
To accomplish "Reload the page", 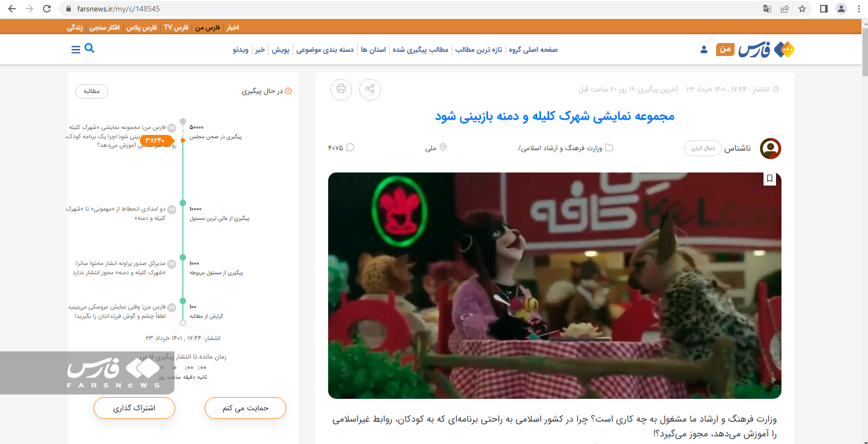I will 47,9.
